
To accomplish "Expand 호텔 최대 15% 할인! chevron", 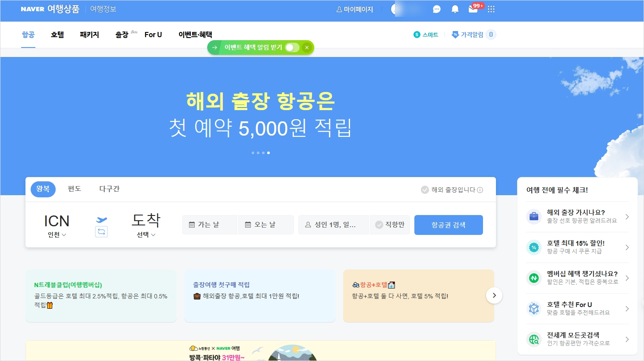I will [627, 247].
